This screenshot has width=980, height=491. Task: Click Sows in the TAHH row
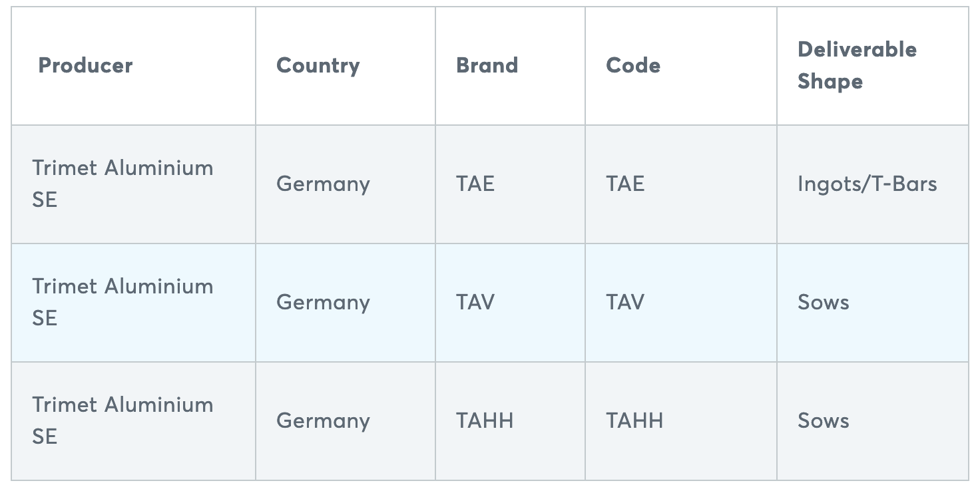[x=824, y=420]
